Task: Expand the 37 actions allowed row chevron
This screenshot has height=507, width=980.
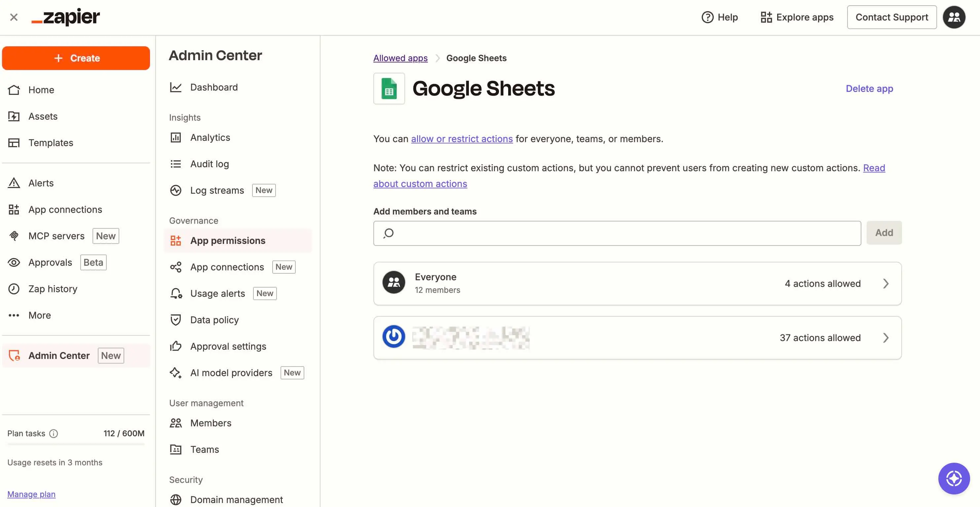Action: pos(886,338)
